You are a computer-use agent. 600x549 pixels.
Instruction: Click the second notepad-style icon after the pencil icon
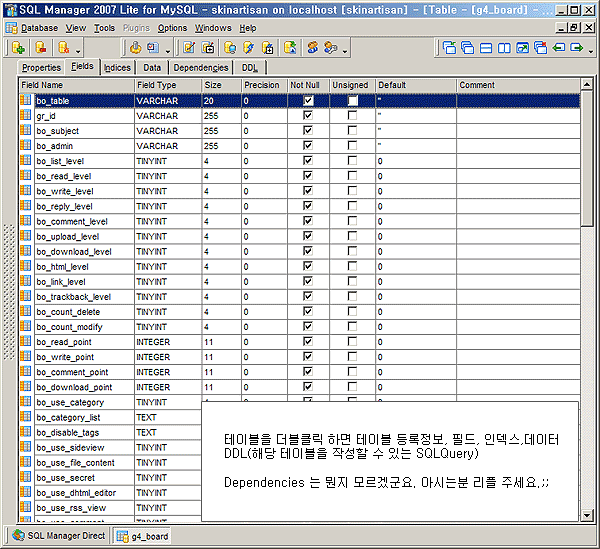pos(208,48)
